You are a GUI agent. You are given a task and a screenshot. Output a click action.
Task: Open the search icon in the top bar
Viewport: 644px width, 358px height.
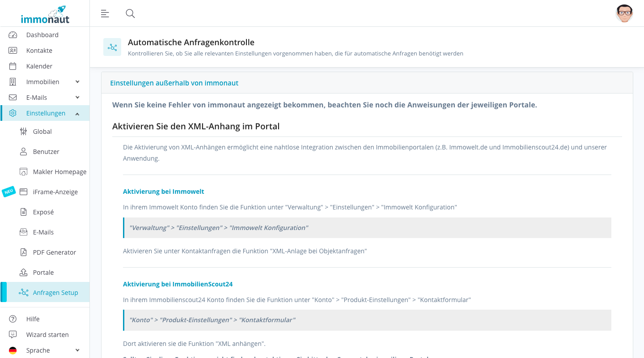130,13
